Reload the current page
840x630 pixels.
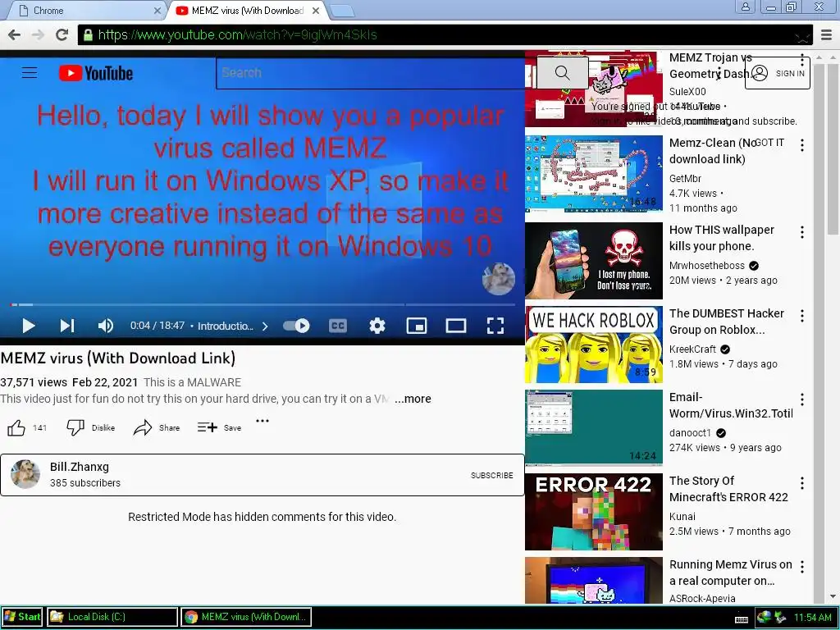62,34
